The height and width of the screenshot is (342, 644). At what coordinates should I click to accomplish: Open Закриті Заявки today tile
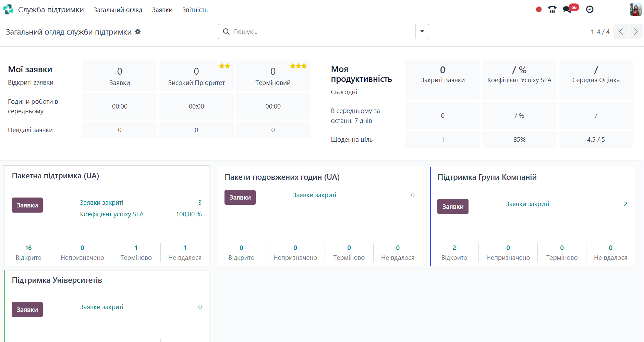[443, 80]
